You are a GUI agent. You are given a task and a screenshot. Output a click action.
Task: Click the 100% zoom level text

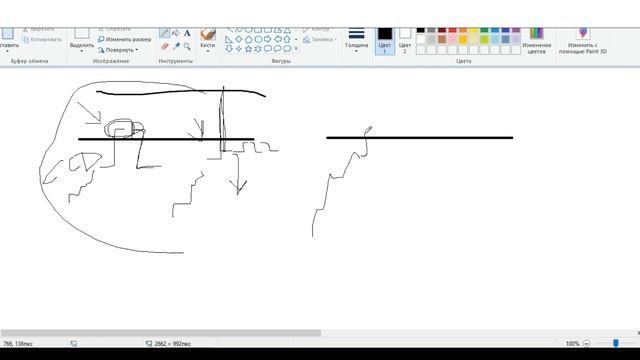click(572, 344)
